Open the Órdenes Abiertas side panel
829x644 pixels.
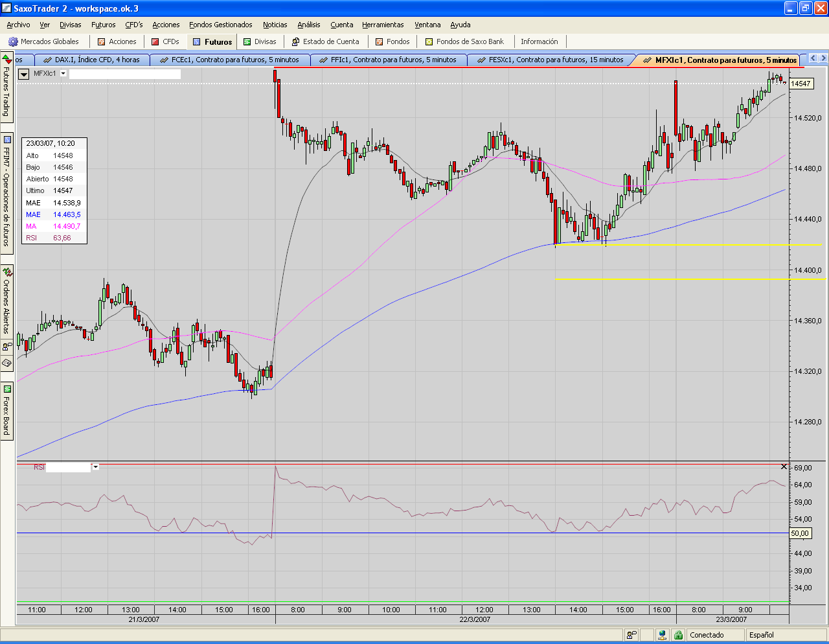6,301
